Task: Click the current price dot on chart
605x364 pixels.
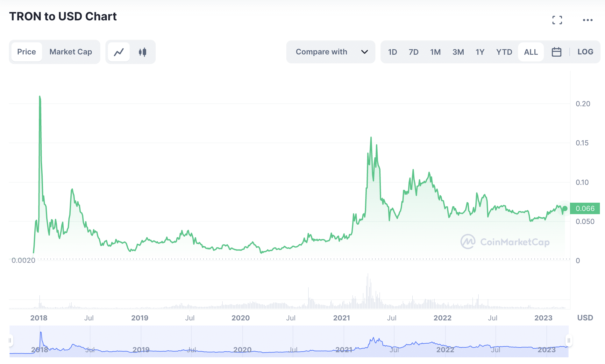Action: pos(565,209)
